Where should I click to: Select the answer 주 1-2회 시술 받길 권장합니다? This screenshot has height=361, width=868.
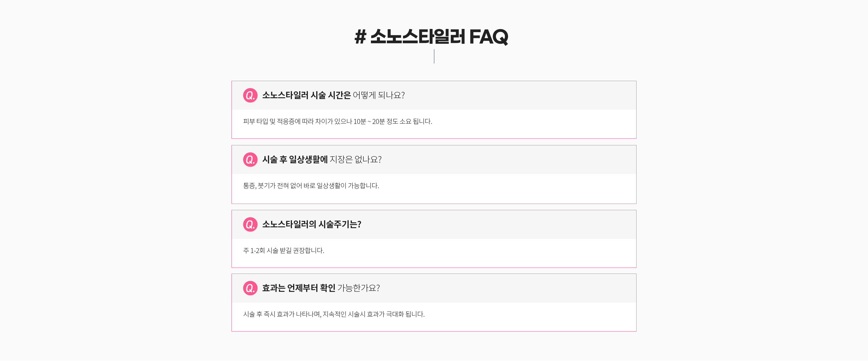(x=283, y=250)
